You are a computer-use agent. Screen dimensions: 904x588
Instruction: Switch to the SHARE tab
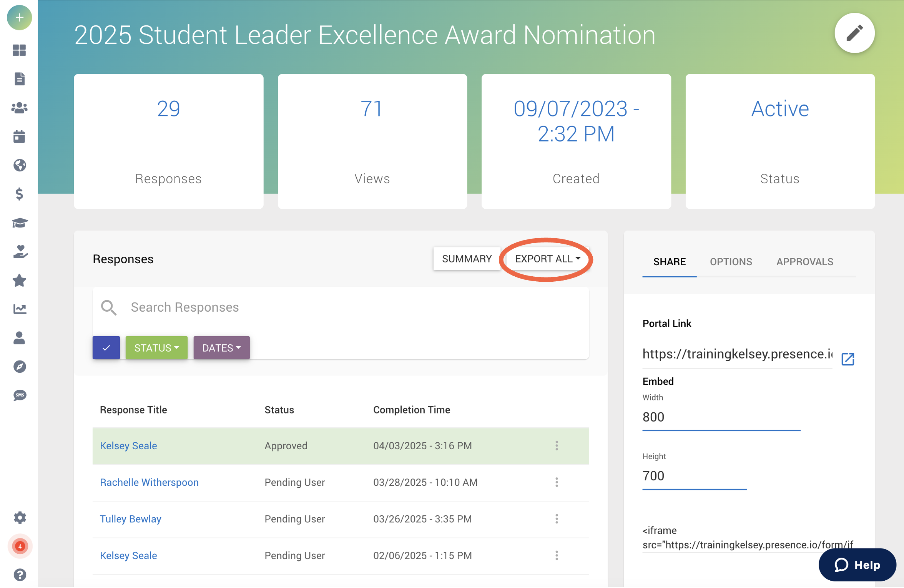pyautogui.click(x=669, y=262)
